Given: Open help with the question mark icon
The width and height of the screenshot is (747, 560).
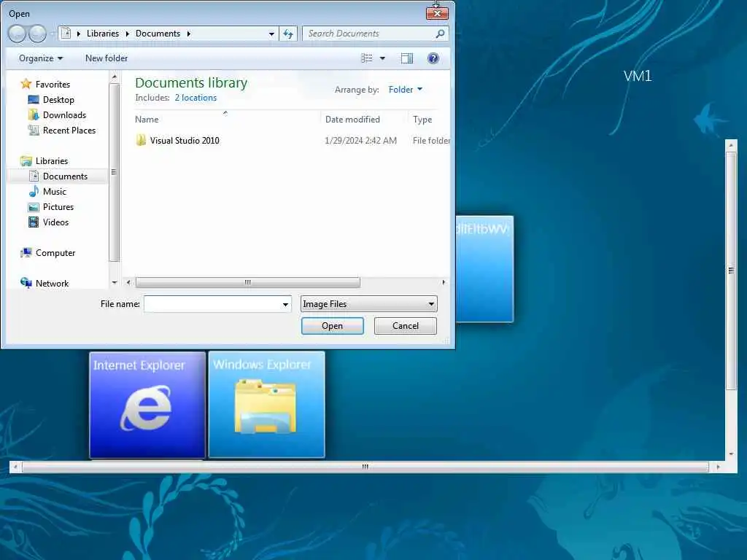Looking at the screenshot, I should (x=433, y=58).
